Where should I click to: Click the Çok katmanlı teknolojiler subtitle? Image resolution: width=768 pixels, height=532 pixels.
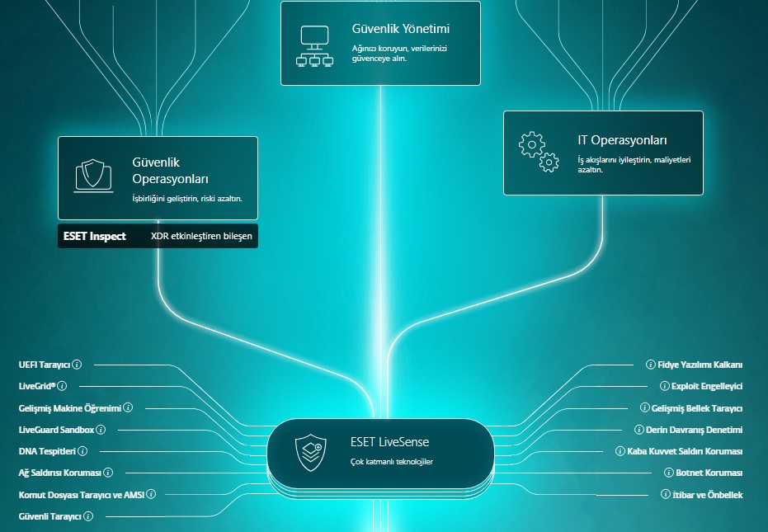[x=391, y=461]
